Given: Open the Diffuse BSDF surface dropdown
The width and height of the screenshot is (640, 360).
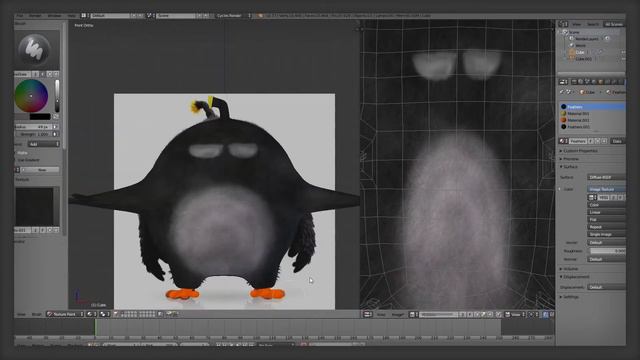Looking at the screenshot, I should click(607, 178).
